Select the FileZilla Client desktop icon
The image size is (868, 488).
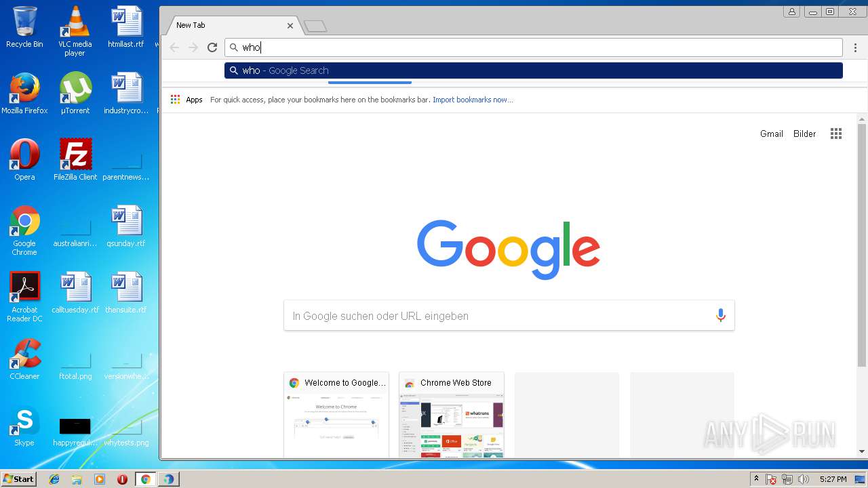click(75, 160)
